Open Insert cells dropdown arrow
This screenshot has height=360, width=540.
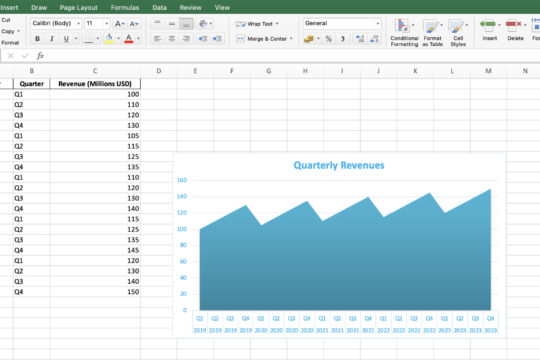coord(499,25)
